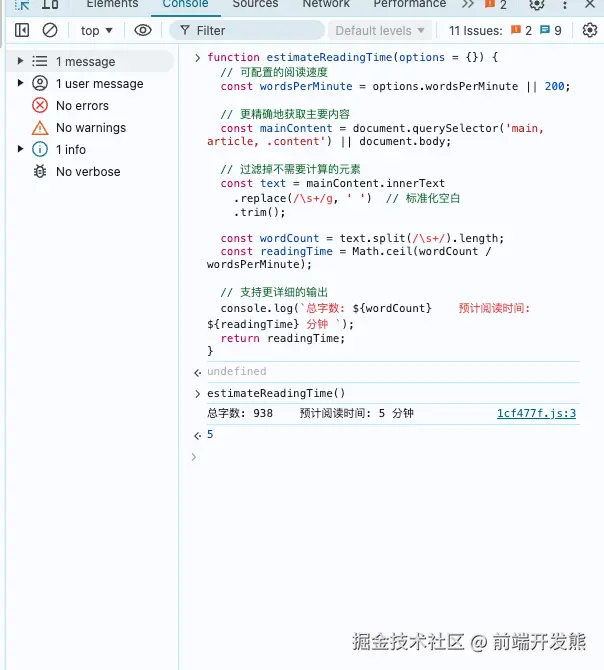Activate the inspect element picker icon
This screenshot has height=670, width=604.
click(x=22, y=5)
